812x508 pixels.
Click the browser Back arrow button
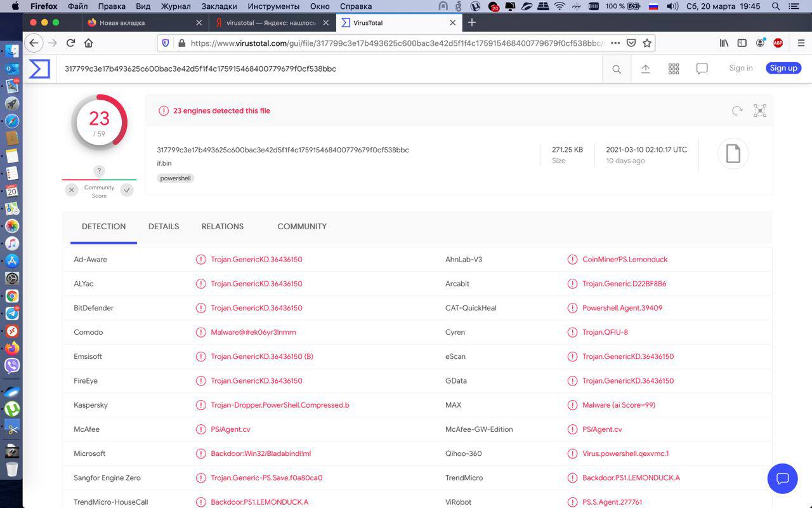(x=34, y=43)
